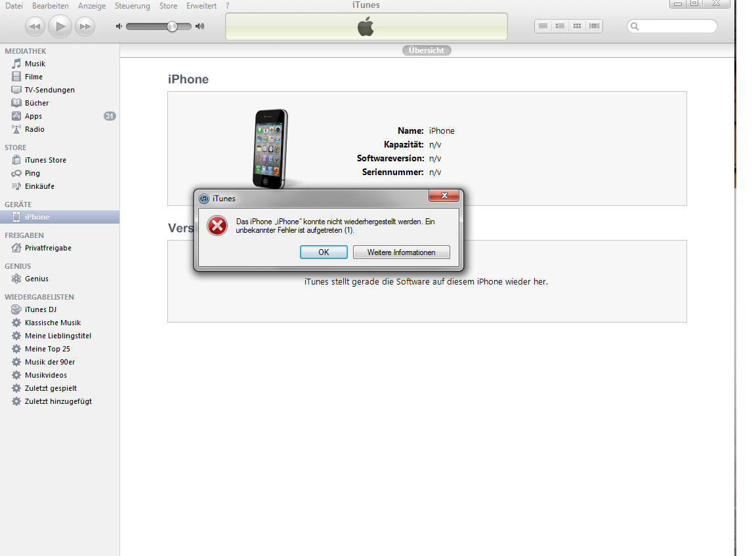Image resolution: width=756 pixels, height=556 pixels.
Task: Open Genius in the sidebar
Action: click(36, 279)
